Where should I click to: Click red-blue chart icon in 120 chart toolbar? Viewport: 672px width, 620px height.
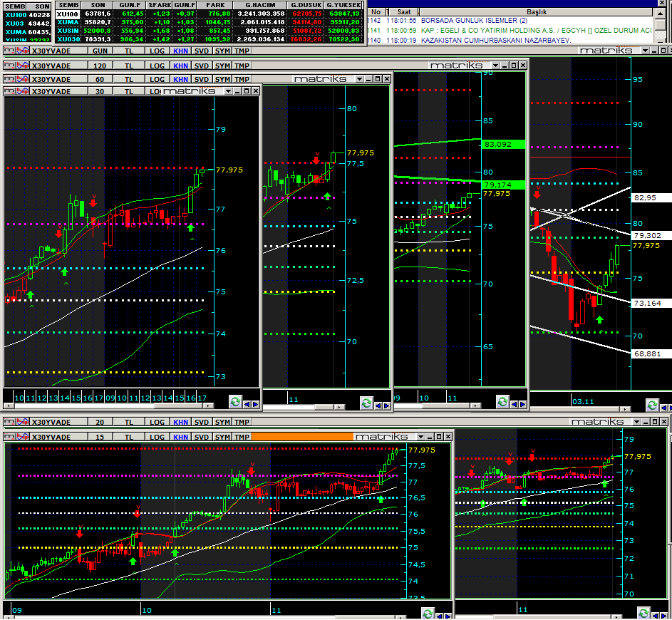(10, 65)
